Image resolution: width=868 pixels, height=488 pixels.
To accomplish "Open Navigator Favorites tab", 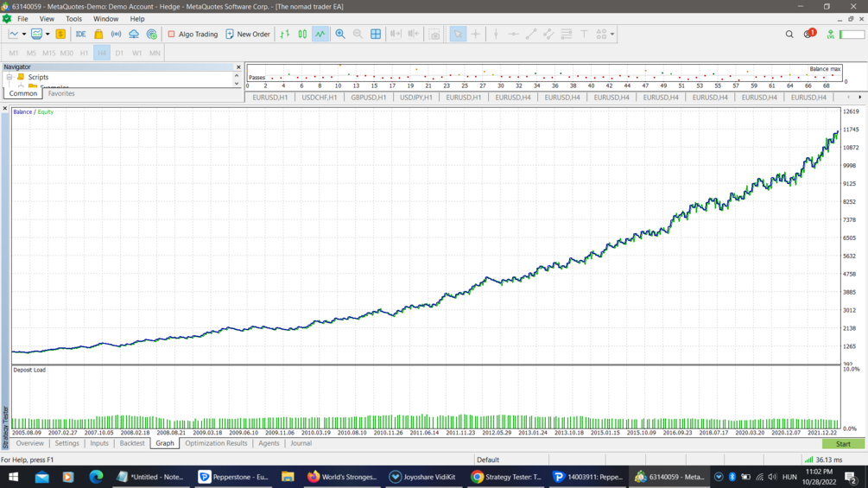I will 61,93.
